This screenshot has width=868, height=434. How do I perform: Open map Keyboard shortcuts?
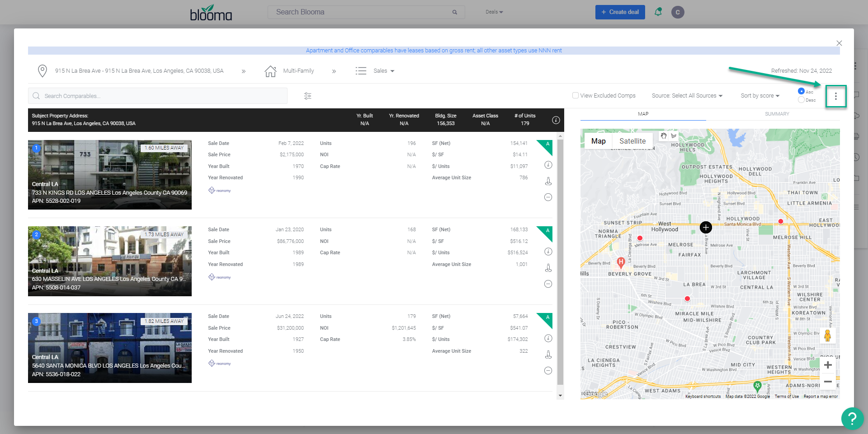click(703, 397)
